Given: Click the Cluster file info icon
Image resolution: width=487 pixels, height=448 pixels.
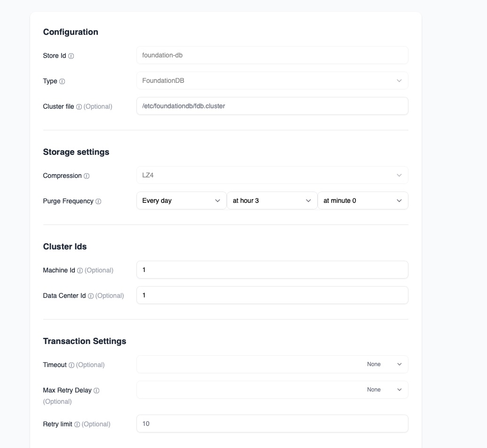Looking at the screenshot, I should pyautogui.click(x=79, y=107).
